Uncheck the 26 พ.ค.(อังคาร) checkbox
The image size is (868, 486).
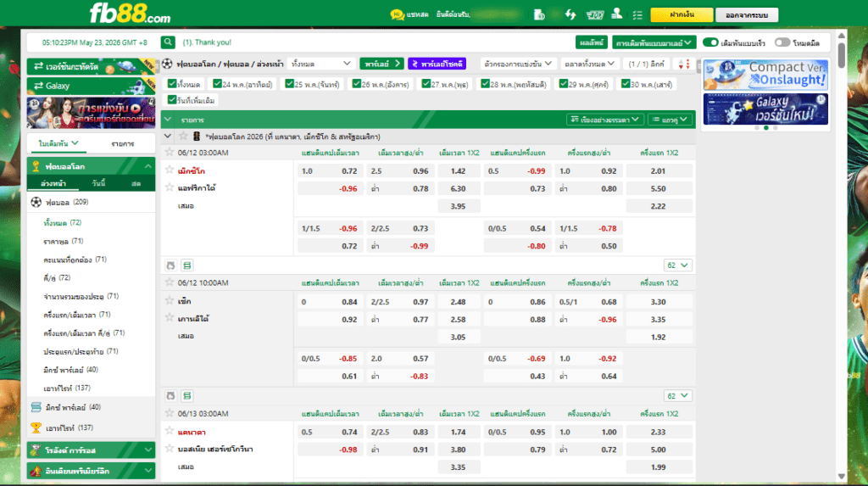tap(357, 84)
